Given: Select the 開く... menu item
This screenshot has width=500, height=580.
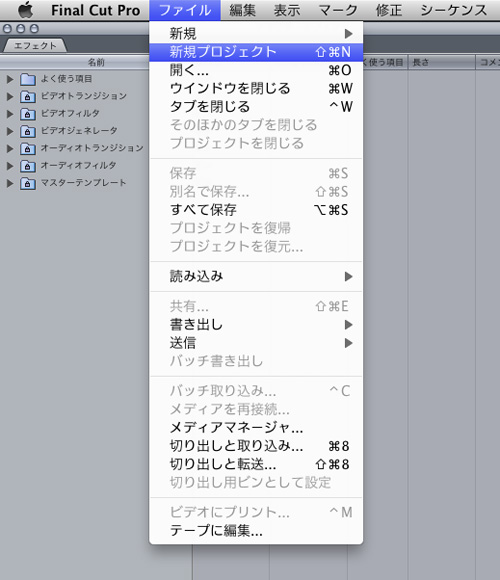Looking at the screenshot, I should click(256, 70).
